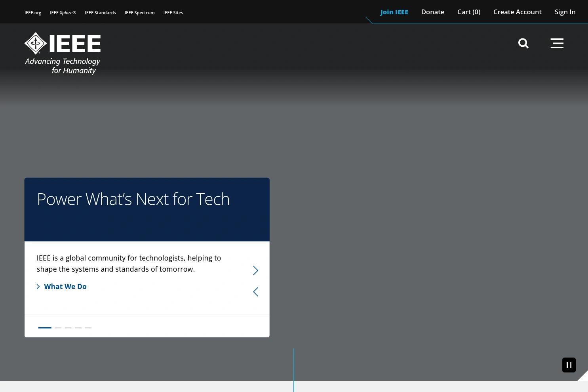Open the Create Account page
This screenshot has height=392, width=588.
coord(517,12)
